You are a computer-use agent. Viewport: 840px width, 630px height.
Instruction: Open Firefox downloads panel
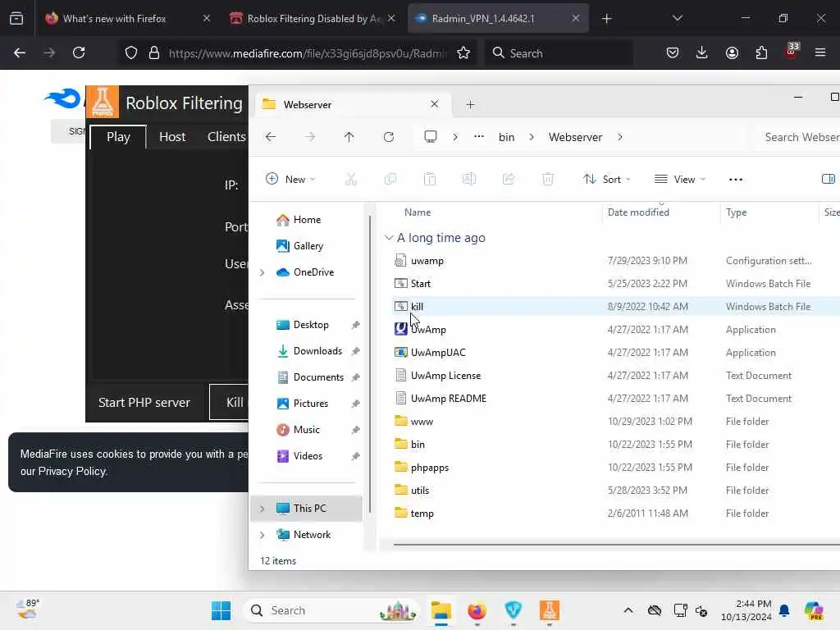point(702,52)
